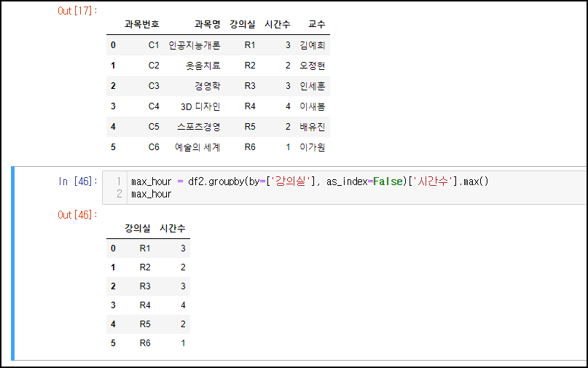The width and height of the screenshot is (588, 368).
Task: Click the Out [17] output prompt label
Action: 77,11
